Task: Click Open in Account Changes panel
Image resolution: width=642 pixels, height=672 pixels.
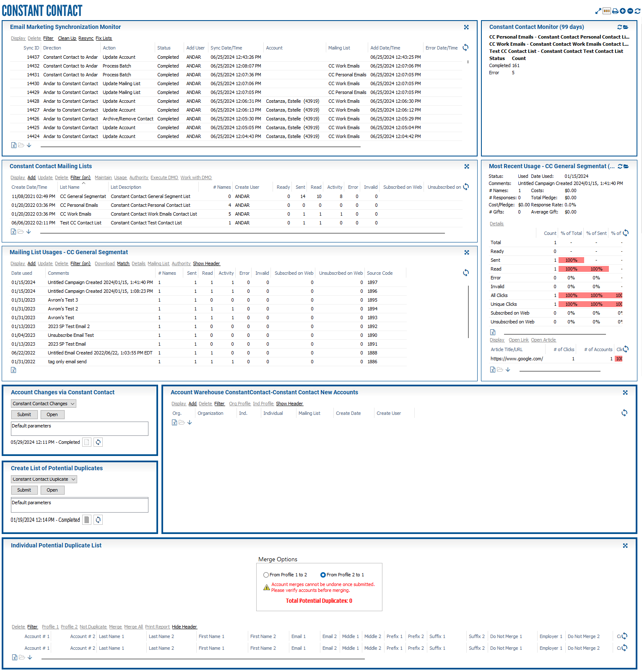Action: click(52, 414)
